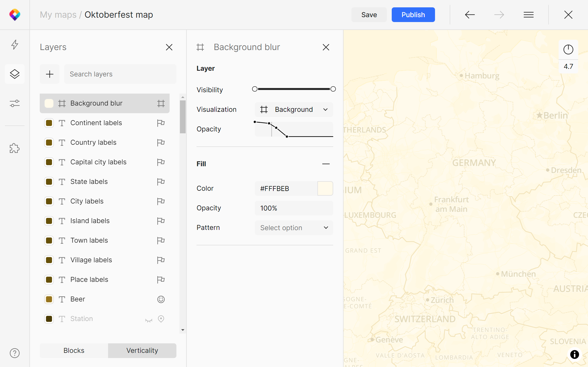Click the layers stack sidebar icon

point(15,74)
